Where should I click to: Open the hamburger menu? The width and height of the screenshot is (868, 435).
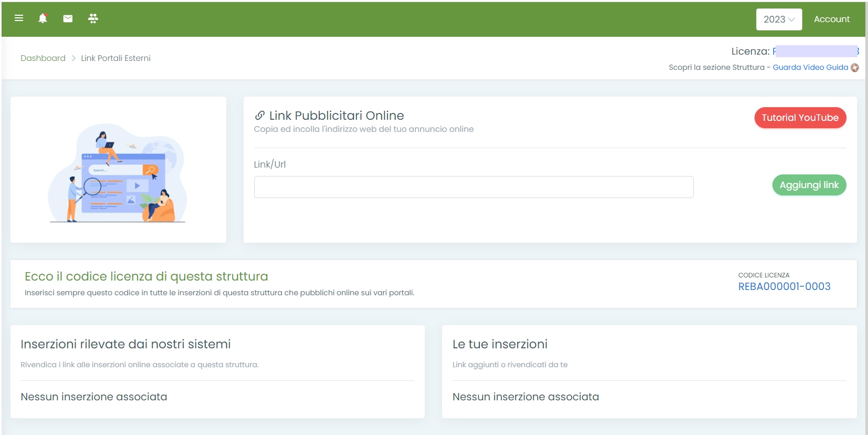[19, 18]
